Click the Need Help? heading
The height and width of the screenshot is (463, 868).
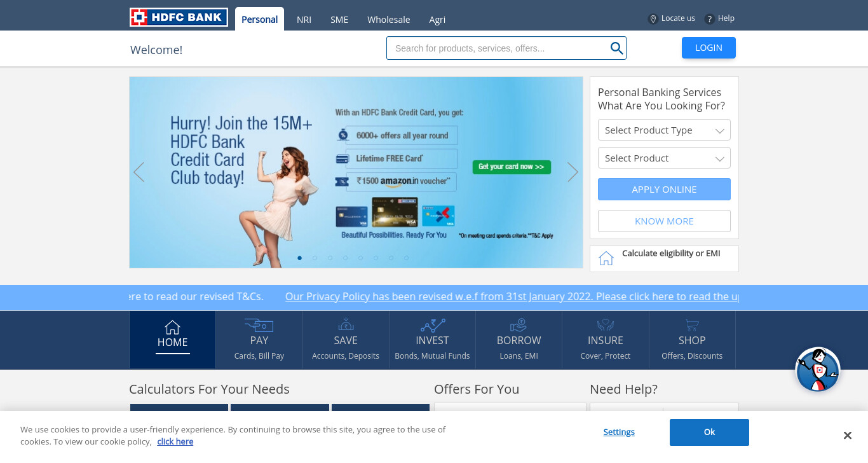coord(623,389)
